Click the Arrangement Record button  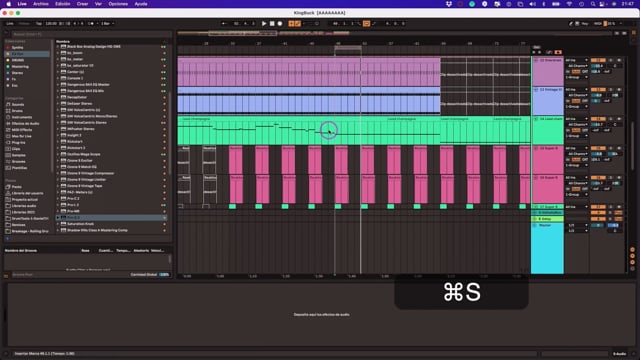[280, 24]
